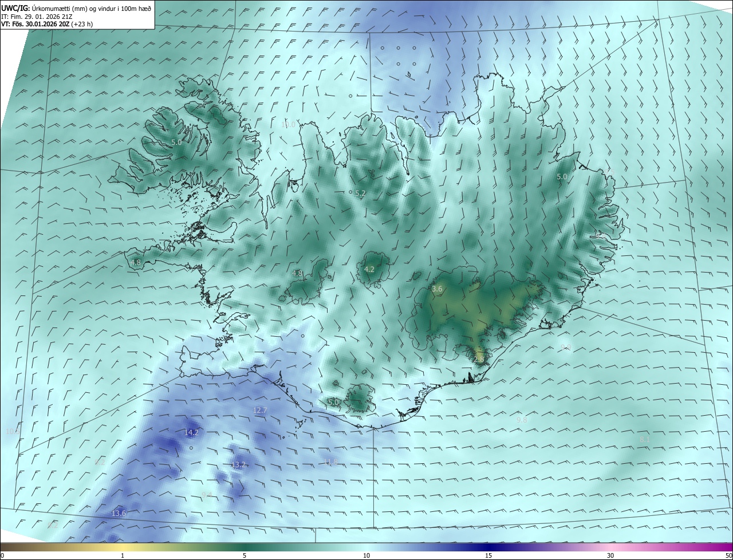The height and width of the screenshot is (560, 733).
Task: Click the 'UWC/IG: Úrkomumætti (mm)' title line
Action: tap(76, 7)
